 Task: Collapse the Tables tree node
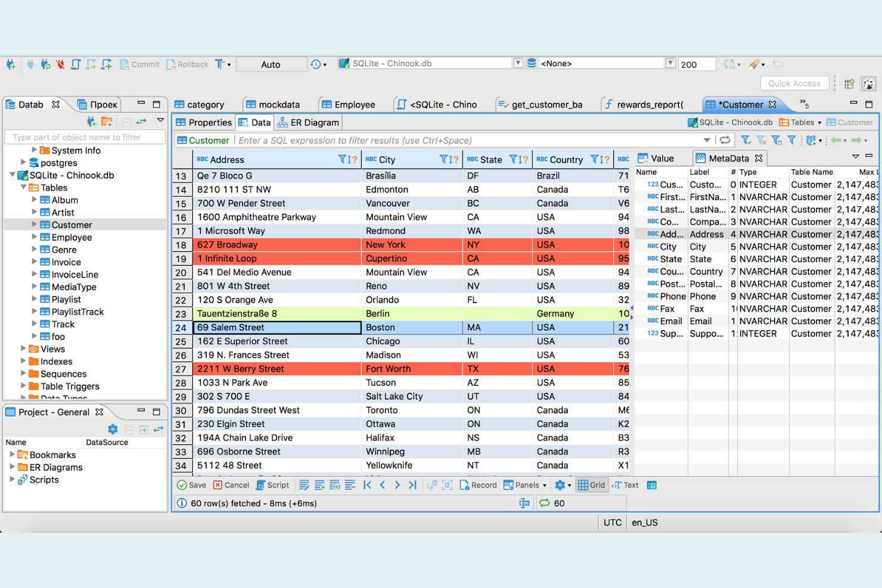point(23,188)
